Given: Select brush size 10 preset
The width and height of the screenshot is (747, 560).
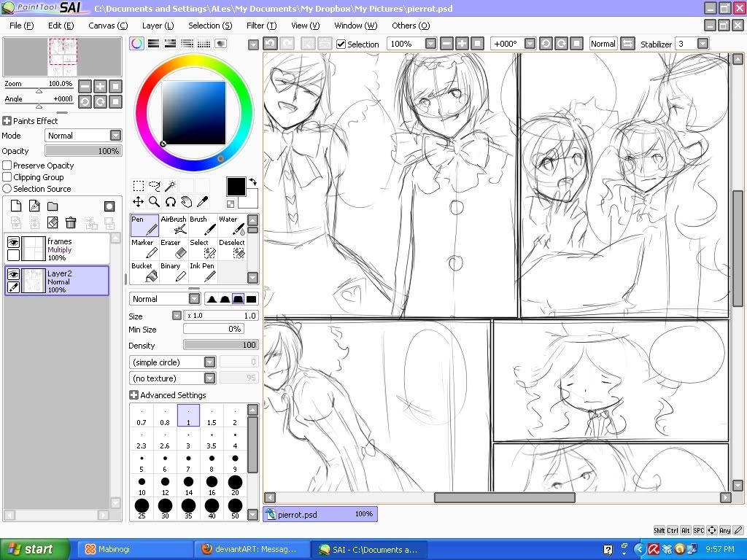Looking at the screenshot, I should pos(142,486).
